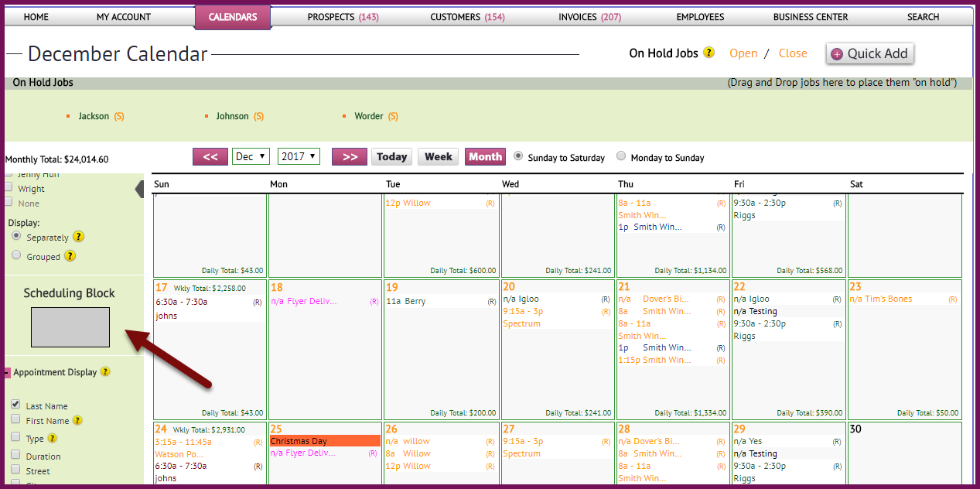The height and width of the screenshot is (489, 980).
Task: Open the SEARCH menu
Action: click(x=924, y=16)
